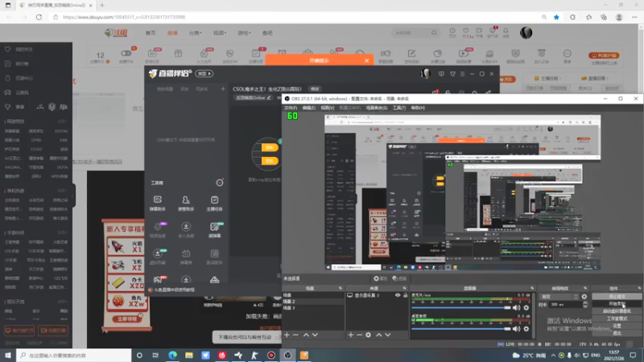Viewport: 644px width, 362px height.
Task: Mute the 麦克风/Aux speaker icon
Action: (x=516, y=307)
